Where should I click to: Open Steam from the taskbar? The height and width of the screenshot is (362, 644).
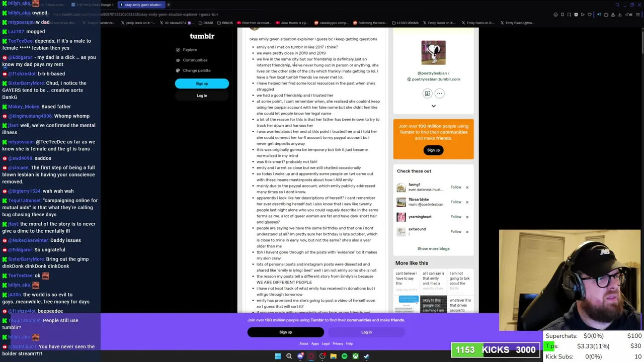pyautogui.click(x=366, y=356)
